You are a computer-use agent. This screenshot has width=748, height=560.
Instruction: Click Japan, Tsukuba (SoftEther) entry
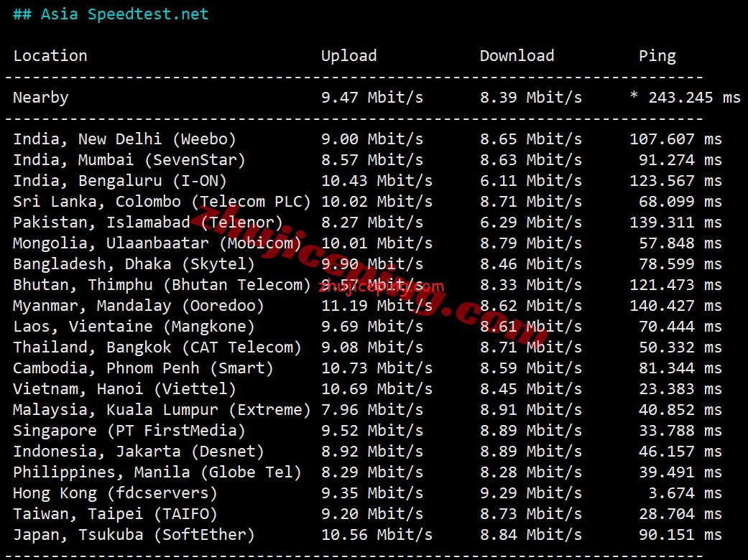(x=134, y=535)
